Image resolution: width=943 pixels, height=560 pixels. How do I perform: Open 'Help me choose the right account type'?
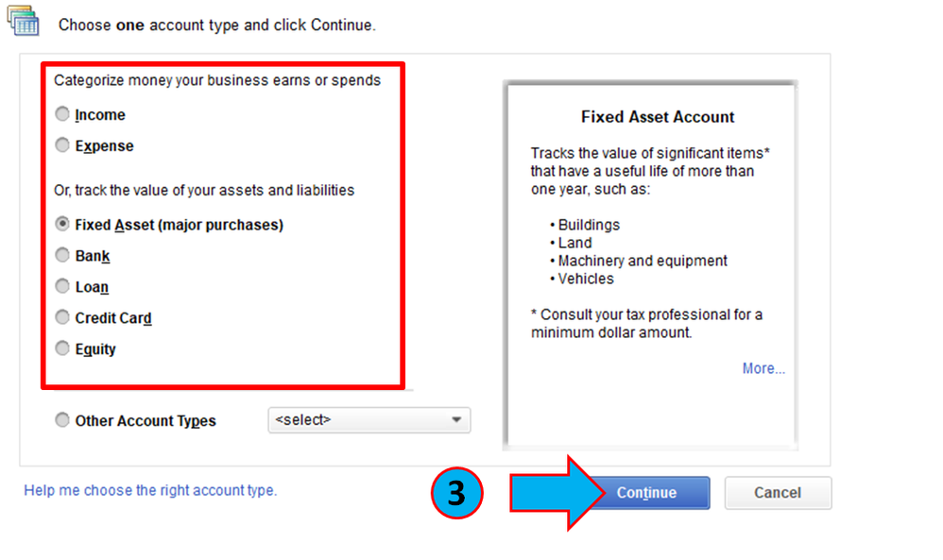150,490
